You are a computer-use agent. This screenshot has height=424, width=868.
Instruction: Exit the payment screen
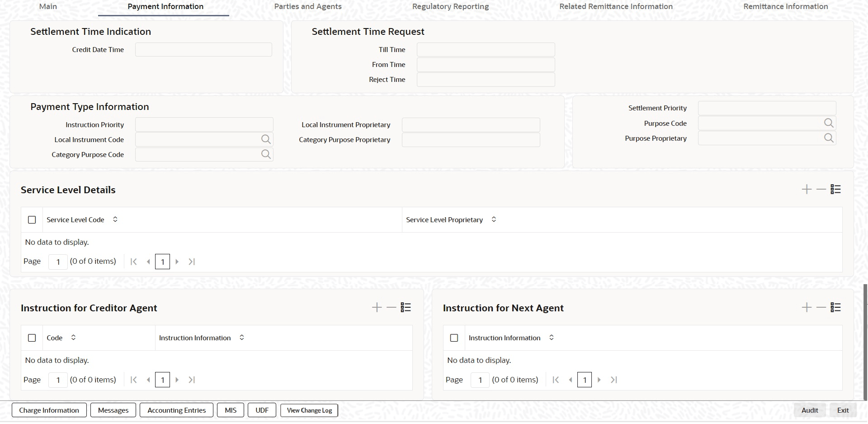pyautogui.click(x=843, y=410)
